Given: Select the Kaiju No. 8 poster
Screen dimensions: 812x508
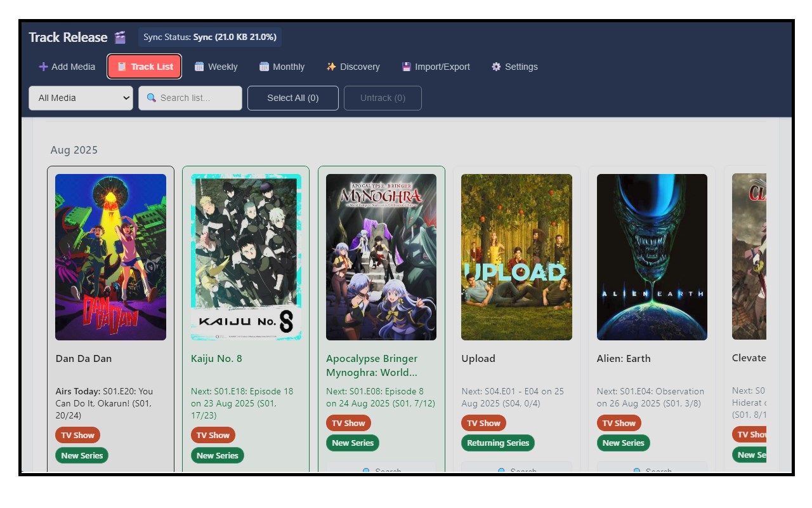Looking at the screenshot, I should 246,257.
